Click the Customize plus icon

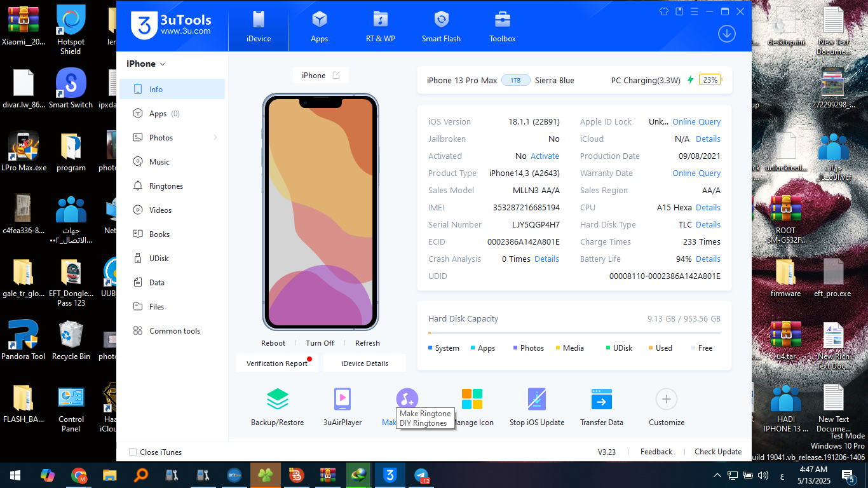667,399
